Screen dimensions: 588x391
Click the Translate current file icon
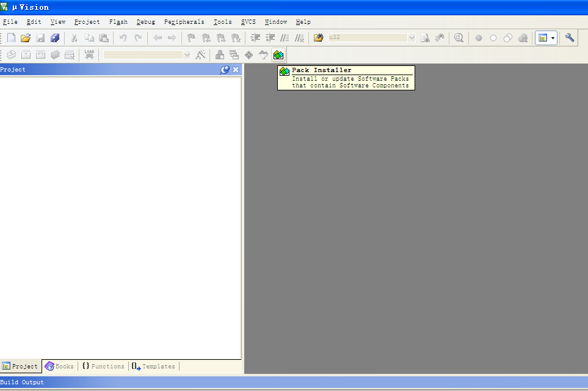(x=11, y=55)
